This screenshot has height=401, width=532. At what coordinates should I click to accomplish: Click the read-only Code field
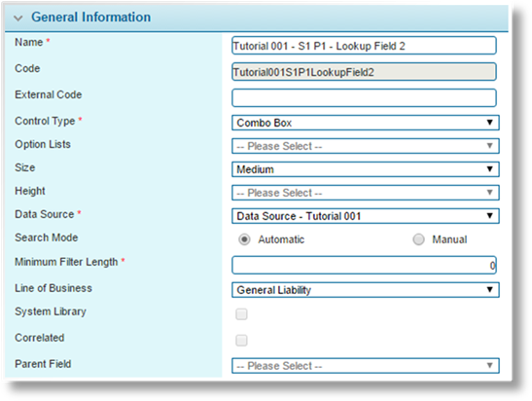coord(364,72)
